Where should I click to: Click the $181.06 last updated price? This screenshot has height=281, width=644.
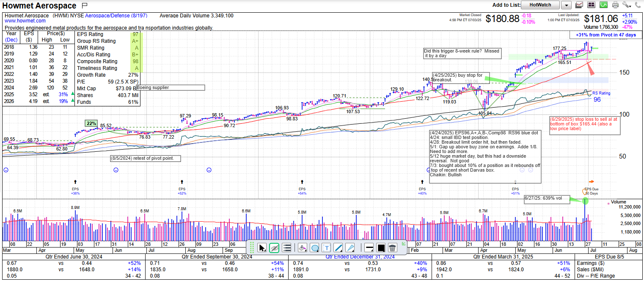click(601, 19)
